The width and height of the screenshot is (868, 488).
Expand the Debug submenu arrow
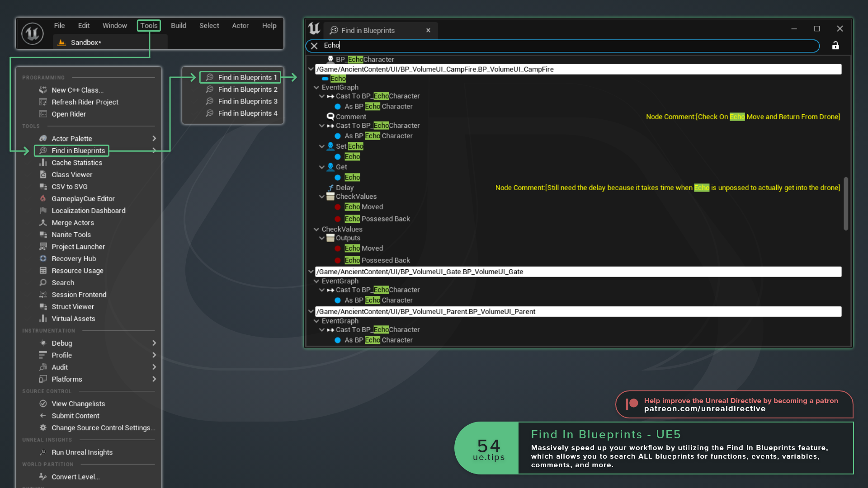pyautogui.click(x=154, y=343)
